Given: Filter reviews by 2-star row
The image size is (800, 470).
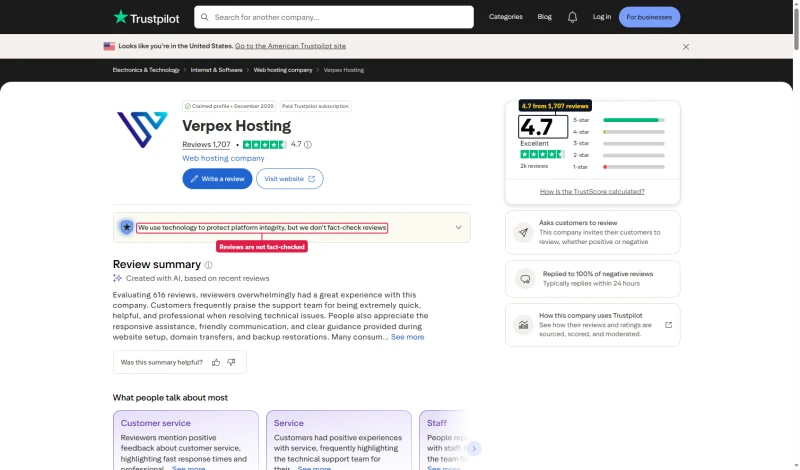Looking at the screenshot, I should pos(618,155).
